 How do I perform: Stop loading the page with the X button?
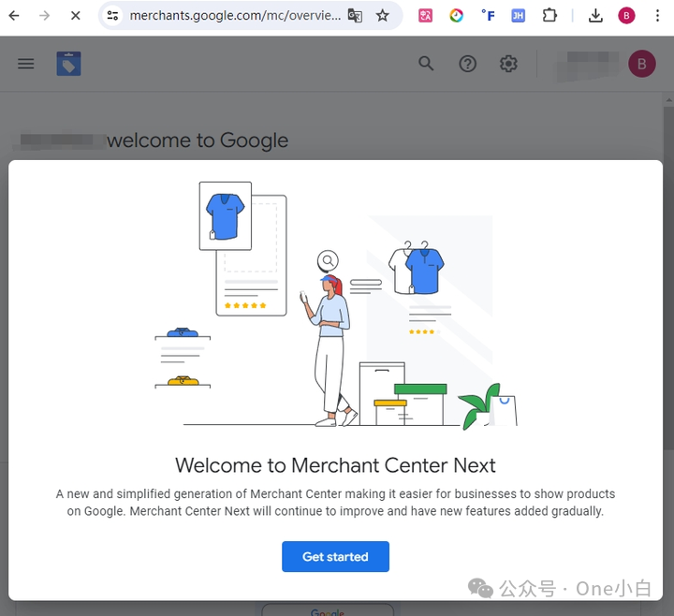(75, 16)
